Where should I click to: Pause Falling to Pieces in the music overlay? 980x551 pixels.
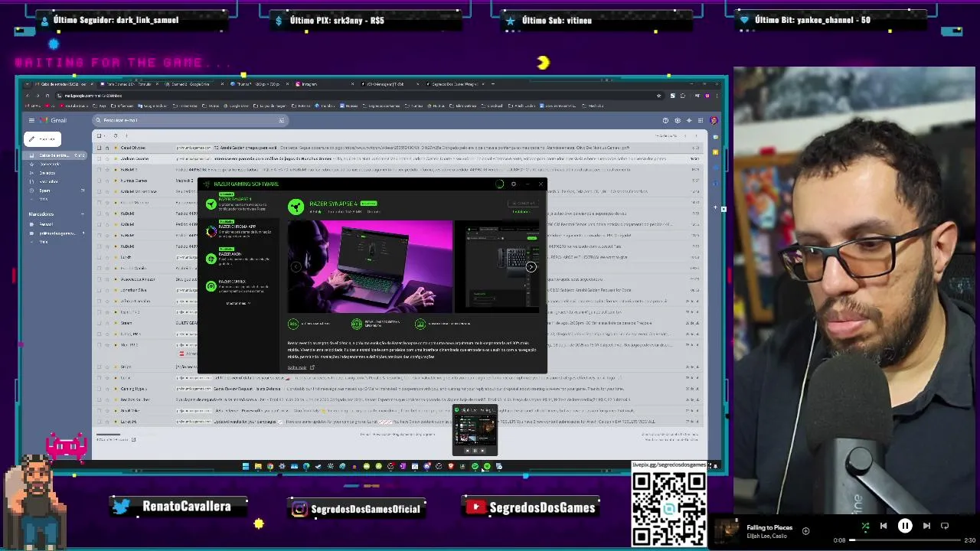coord(905,526)
